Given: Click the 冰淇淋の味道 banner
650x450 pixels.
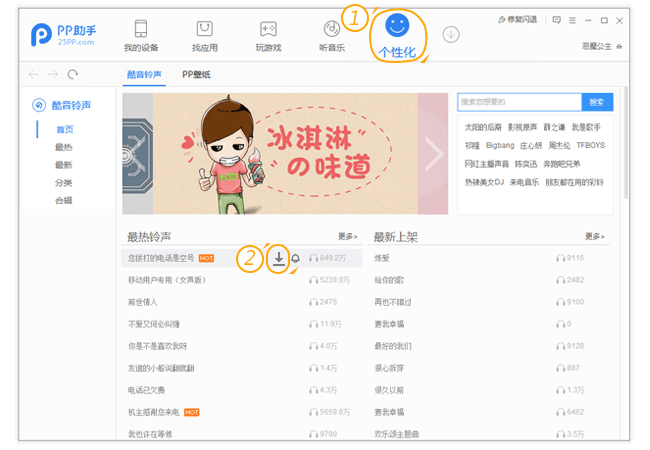Looking at the screenshot, I should pos(285,154).
